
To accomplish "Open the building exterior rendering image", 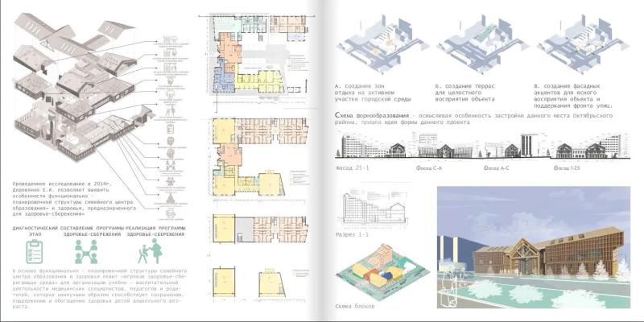I will coord(534,247).
